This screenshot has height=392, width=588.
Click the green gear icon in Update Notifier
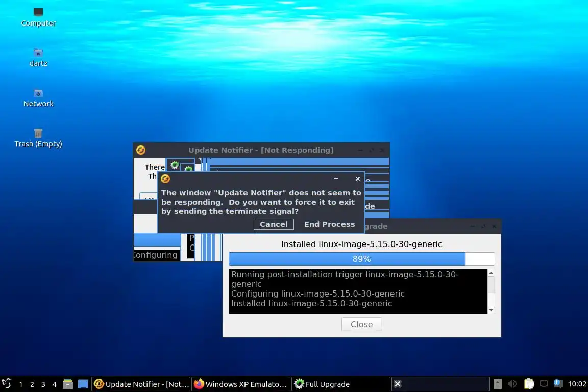click(175, 165)
